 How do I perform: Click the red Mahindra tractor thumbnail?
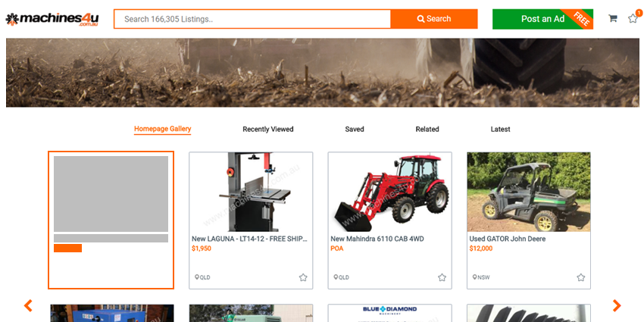click(389, 192)
